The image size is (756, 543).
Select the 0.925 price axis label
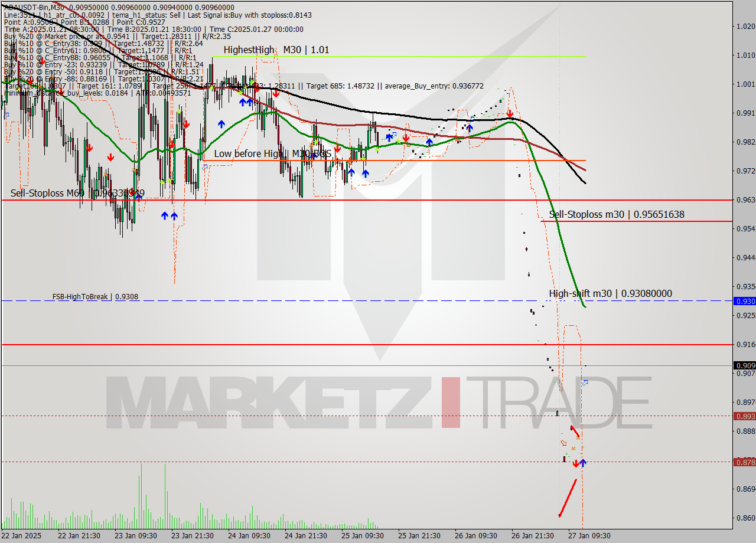click(746, 316)
